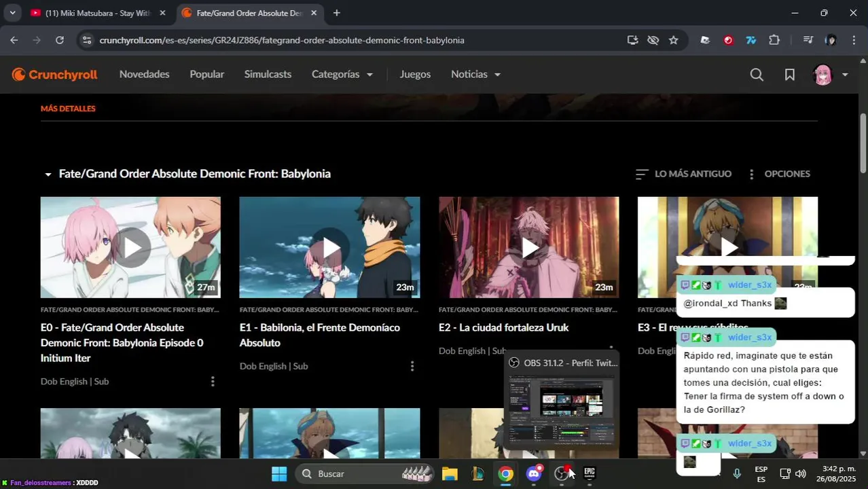Switch to Miki Matsubara YouTube tab
The width and height of the screenshot is (868, 489).
tap(98, 13)
